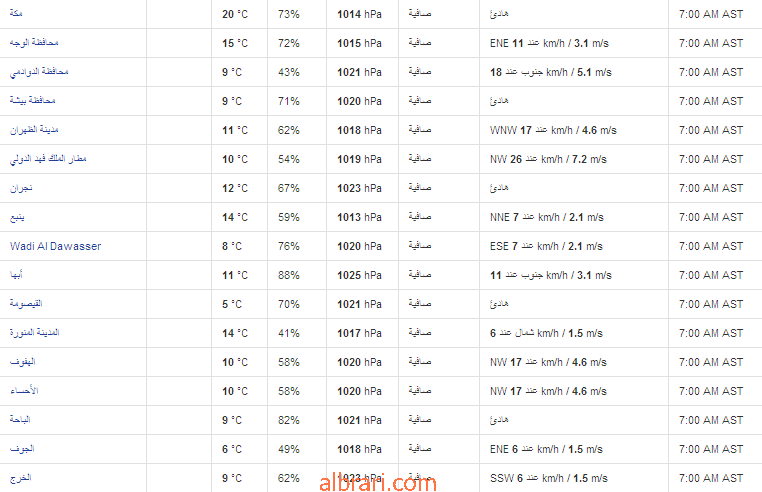Click the 1025 hPa pressure cell for أبها
This screenshot has width=762, height=492.
359,275
